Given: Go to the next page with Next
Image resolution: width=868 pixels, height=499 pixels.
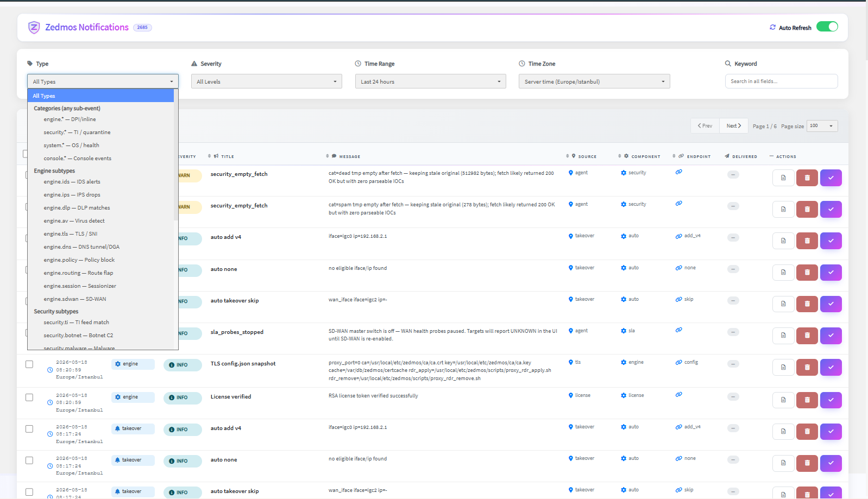Looking at the screenshot, I should tap(734, 126).
